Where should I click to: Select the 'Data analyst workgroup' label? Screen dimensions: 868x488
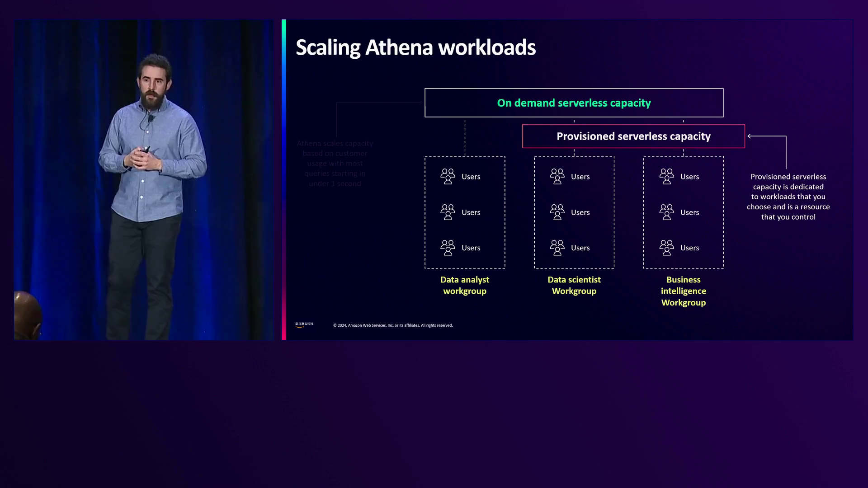[465, 285]
